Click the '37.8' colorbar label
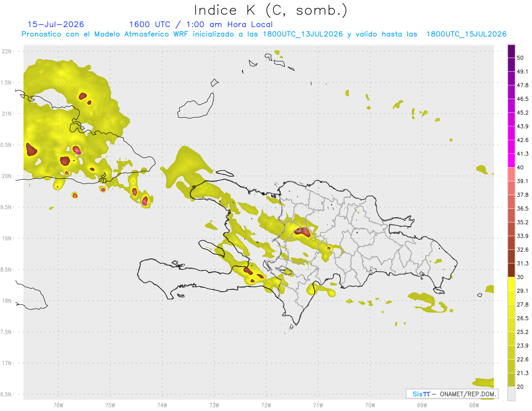This screenshot has width=532, height=411. [523, 195]
